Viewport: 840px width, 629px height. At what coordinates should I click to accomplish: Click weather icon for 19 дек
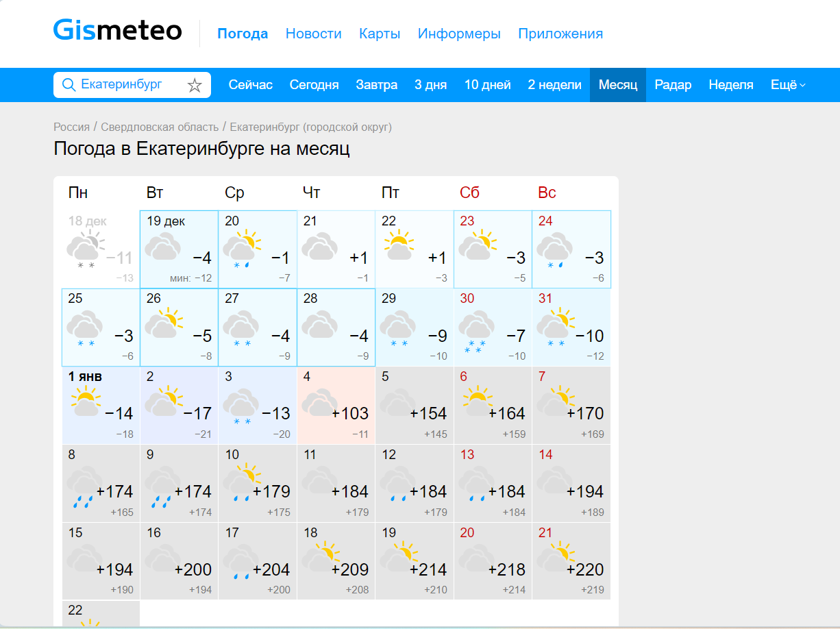pyautogui.click(x=162, y=247)
